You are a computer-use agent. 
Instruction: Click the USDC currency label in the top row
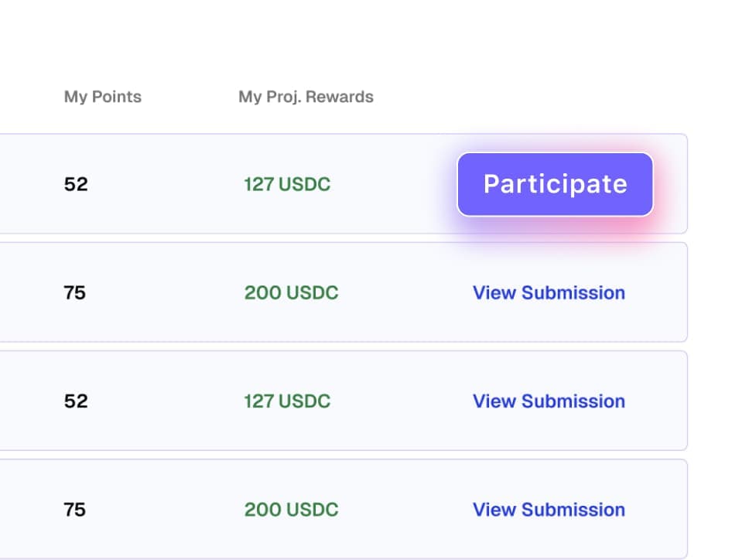point(305,185)
